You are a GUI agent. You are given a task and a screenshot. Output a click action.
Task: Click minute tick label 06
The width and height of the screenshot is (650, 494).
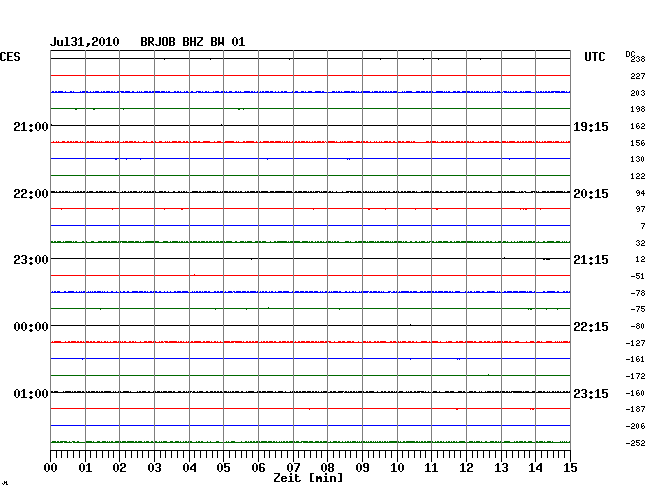coord(258,468)
